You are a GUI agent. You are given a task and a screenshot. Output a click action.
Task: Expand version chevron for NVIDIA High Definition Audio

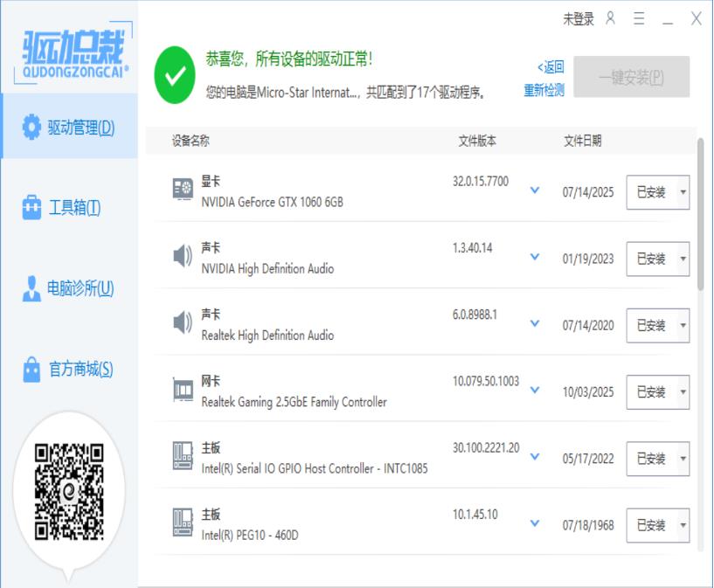pyautogui.click(x=535, y=257)
